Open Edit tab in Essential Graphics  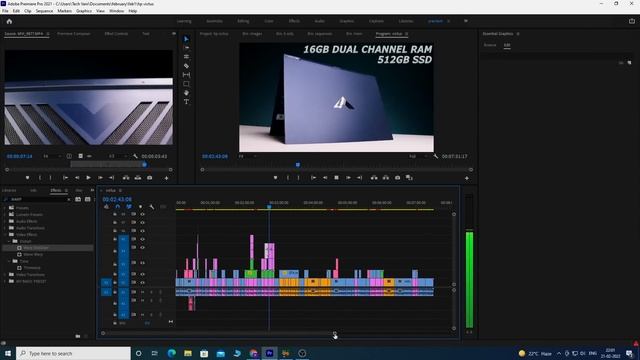(x=507, y=45)
